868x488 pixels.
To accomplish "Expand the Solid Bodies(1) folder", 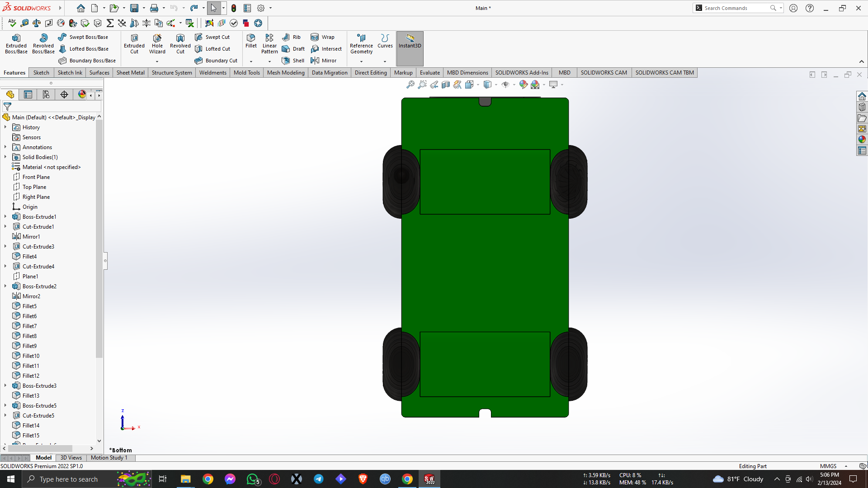I will (5, 157).
